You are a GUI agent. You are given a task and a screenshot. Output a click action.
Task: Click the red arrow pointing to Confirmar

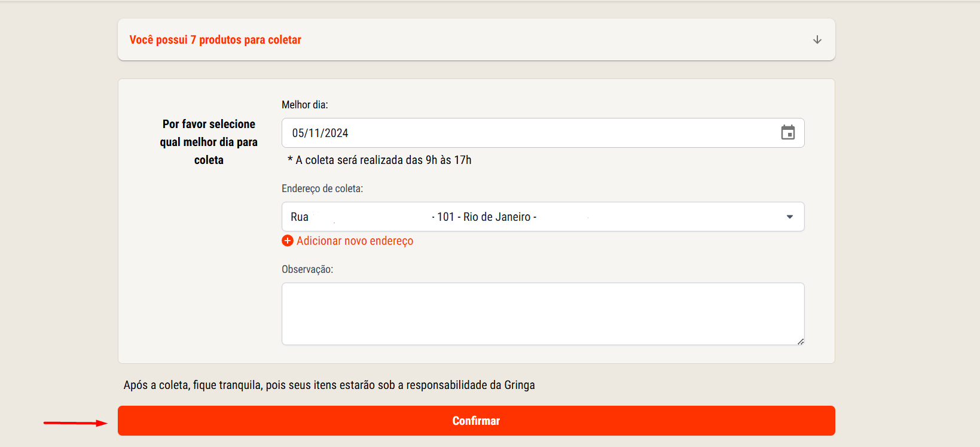pyautogui.click(x=75, y=423)
